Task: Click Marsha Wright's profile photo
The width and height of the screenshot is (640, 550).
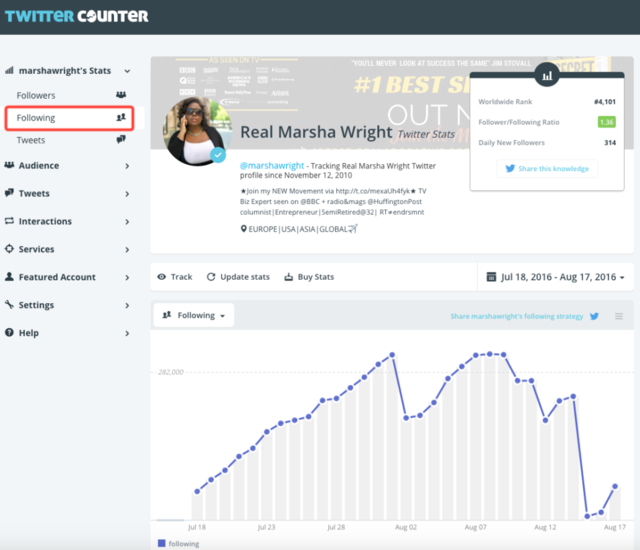Action: click(x=197, y=131)
